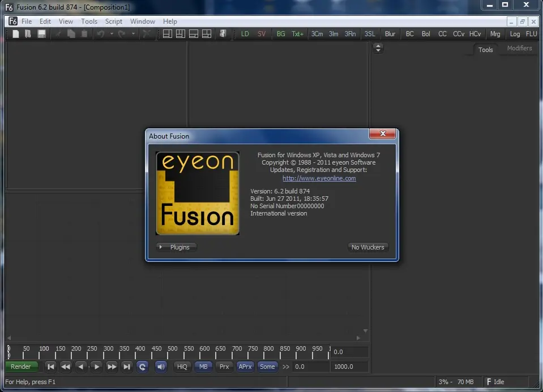Add an Image Plane 3D tool with 3Im
543x392 pixels.
334,34
